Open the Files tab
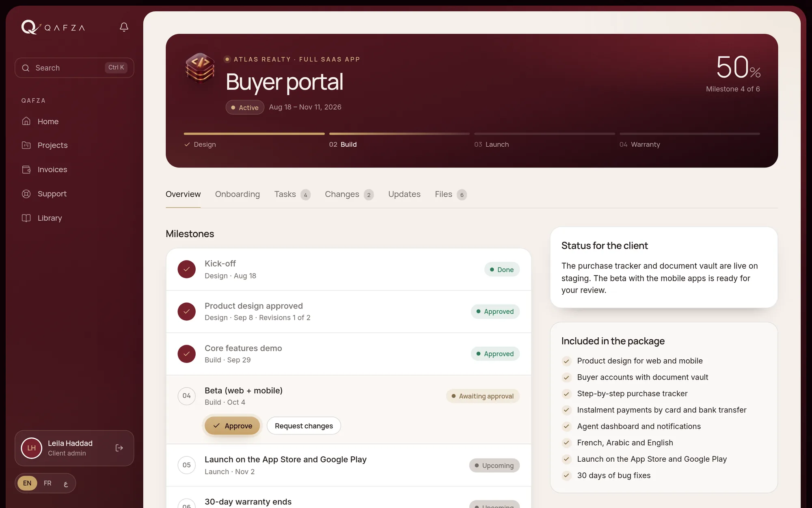 pyautogui.click(x=451, y=194)
